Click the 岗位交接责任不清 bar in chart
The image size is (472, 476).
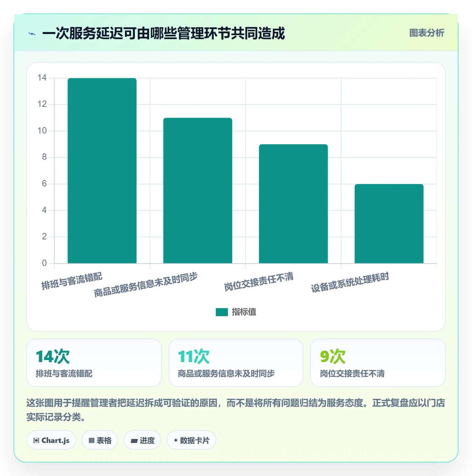(293, 204)
